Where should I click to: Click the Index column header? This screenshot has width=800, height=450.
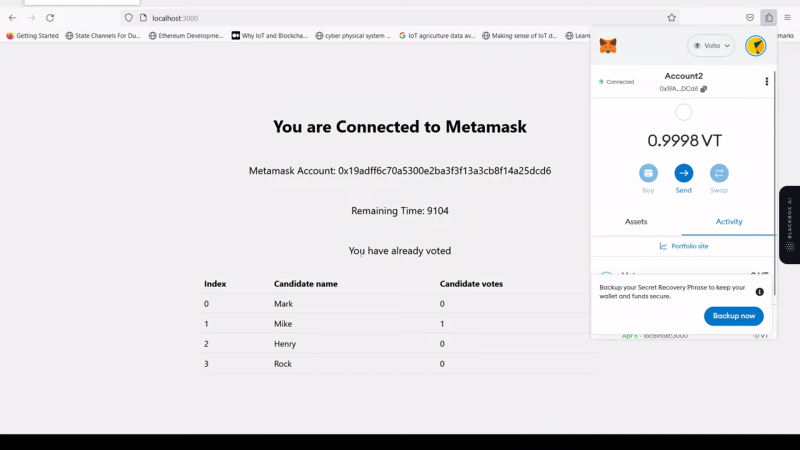(x=215, y=284)
